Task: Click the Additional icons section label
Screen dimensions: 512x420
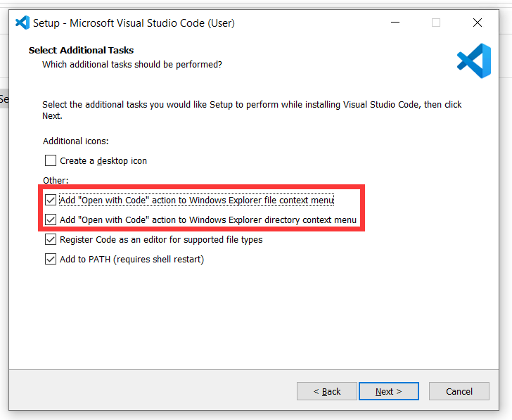Action: click(75, 141)
